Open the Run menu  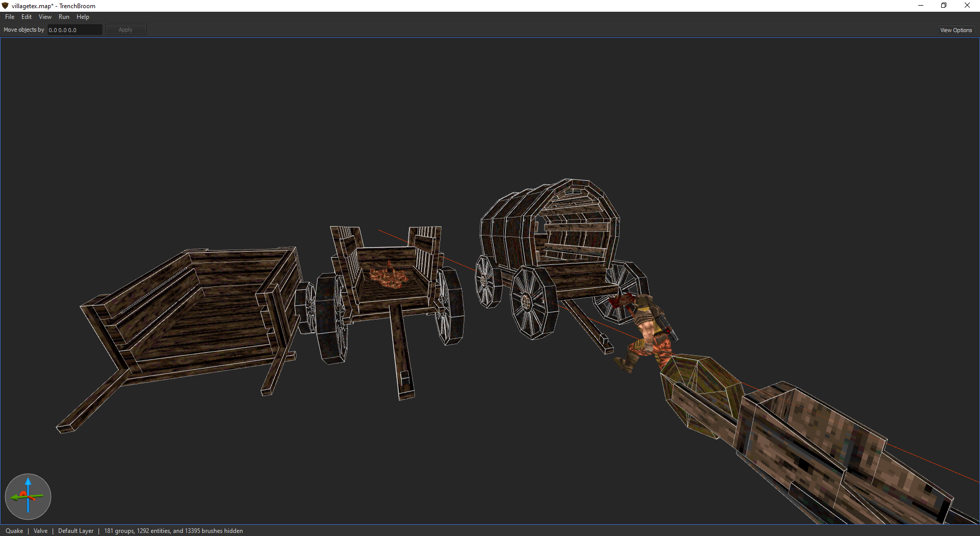pos(64,17)
